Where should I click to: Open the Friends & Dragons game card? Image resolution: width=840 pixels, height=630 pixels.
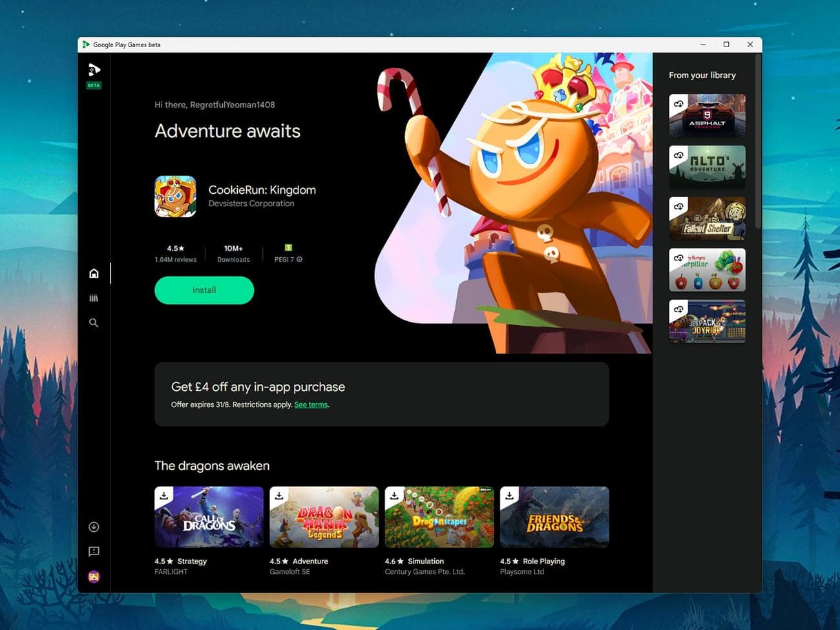[554, 516]
